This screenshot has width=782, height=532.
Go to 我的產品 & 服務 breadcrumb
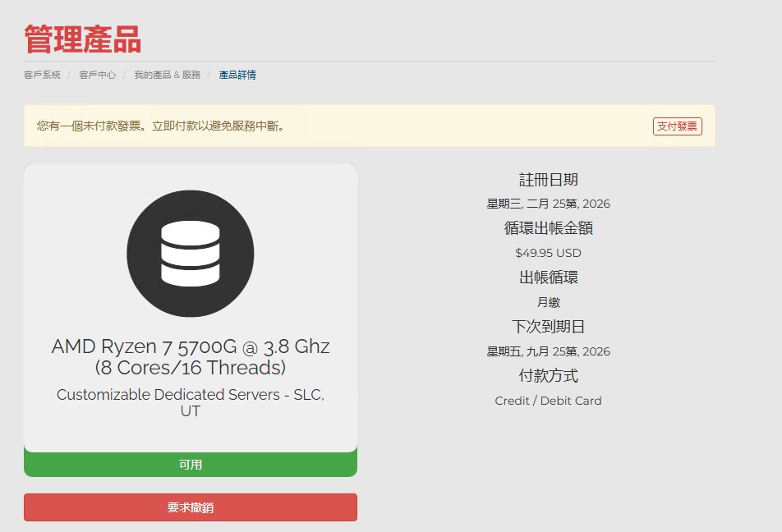point(167,75)
